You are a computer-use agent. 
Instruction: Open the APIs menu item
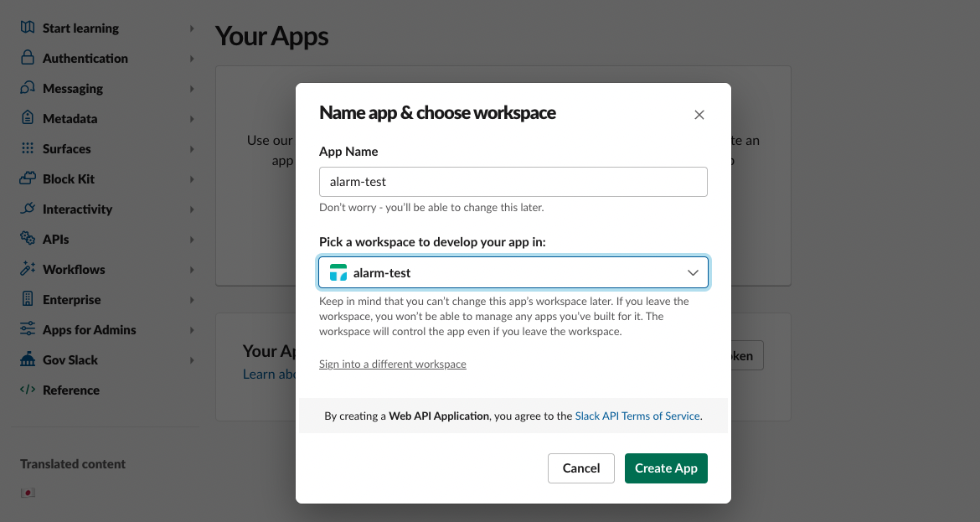coord(55,240)
